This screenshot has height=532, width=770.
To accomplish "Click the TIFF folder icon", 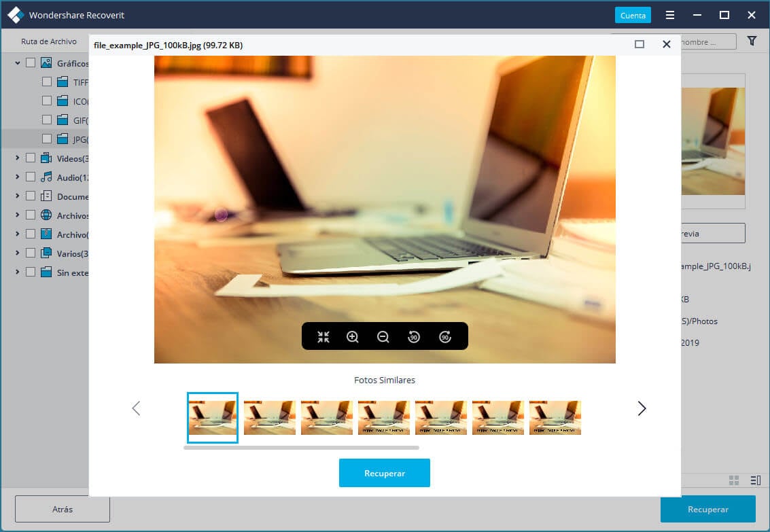I will pos(63,82).
